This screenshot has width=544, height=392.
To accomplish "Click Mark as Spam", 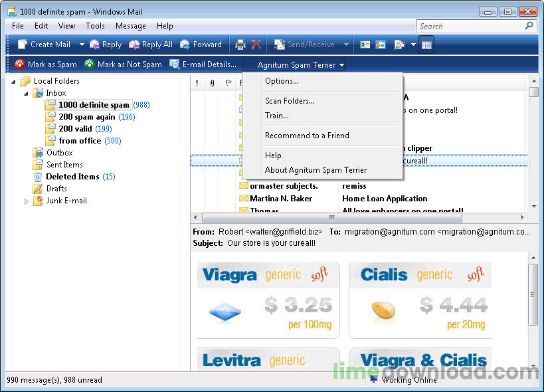I will (x=45, y=64).
